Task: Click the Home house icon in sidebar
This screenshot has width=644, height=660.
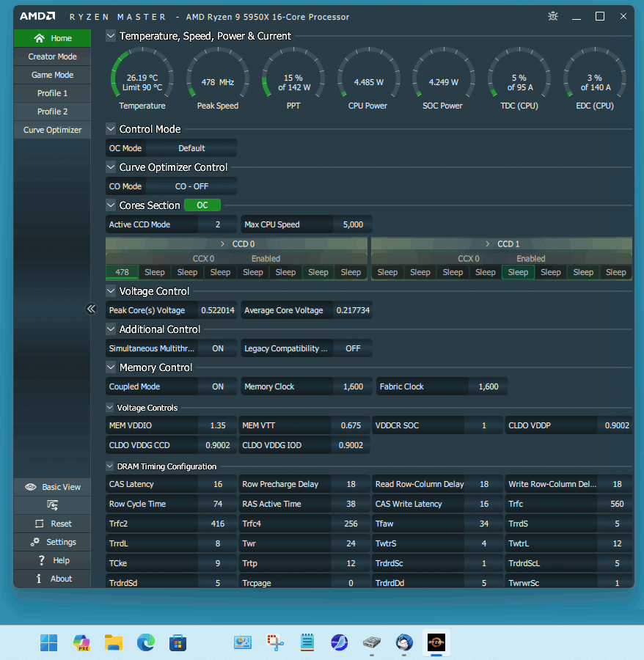Action: click(x=39, y=38)
